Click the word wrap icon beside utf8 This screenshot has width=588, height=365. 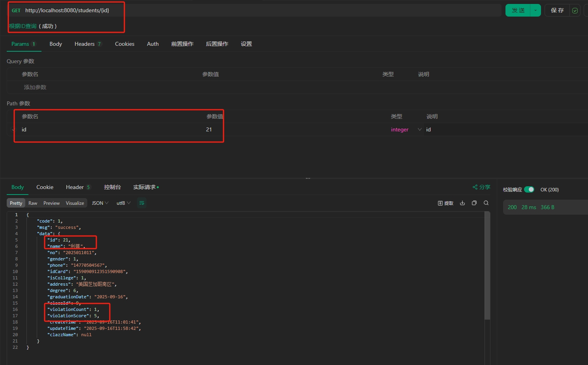(x=142, y=203)
